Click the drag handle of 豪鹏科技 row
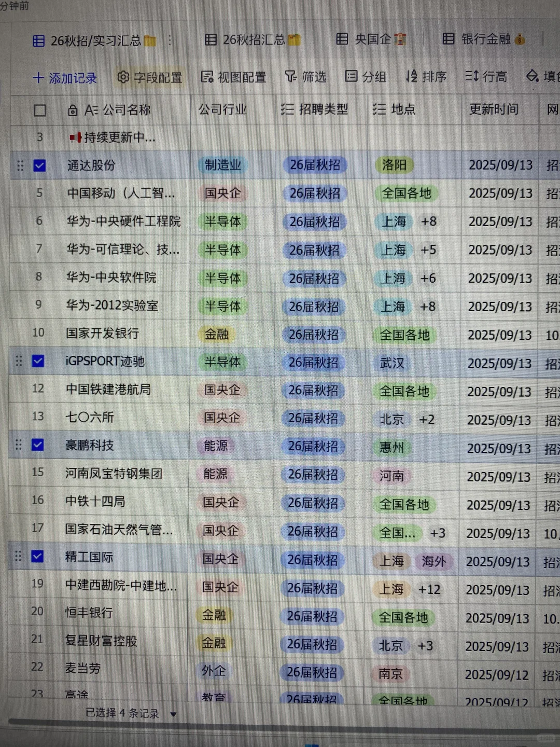Viewport: 560px width, 747px height. pos(18,445)
